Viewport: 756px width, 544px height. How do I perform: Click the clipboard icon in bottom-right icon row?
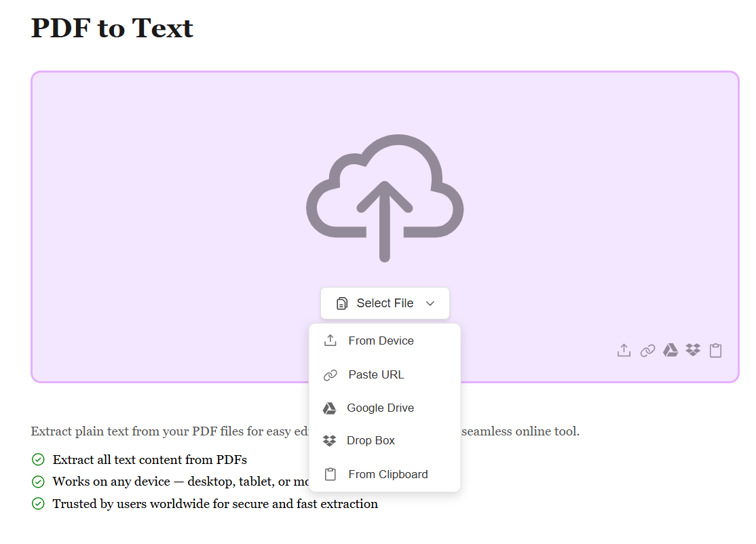[715, 350]
